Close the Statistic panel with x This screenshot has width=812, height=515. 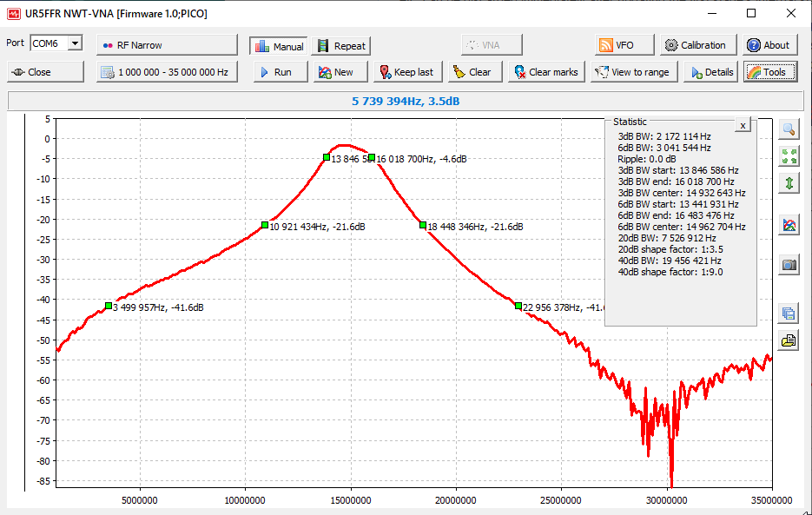[743, 126]
